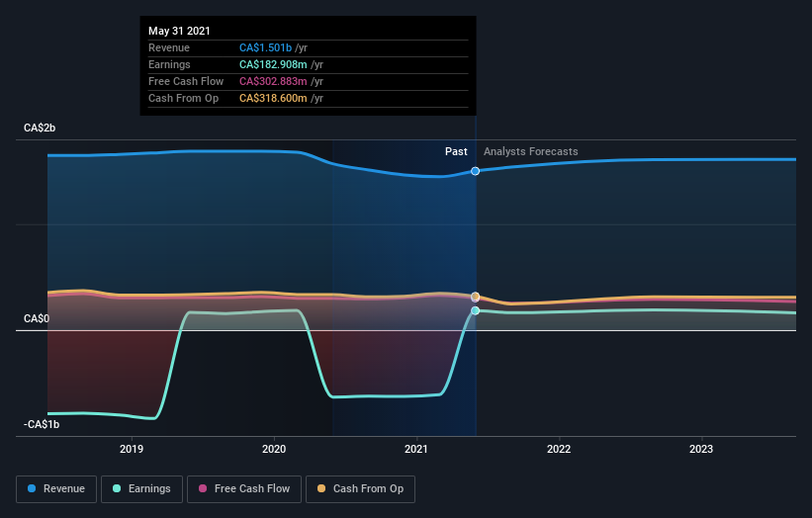Click the teal Earnings data point marker

[475, 311]
